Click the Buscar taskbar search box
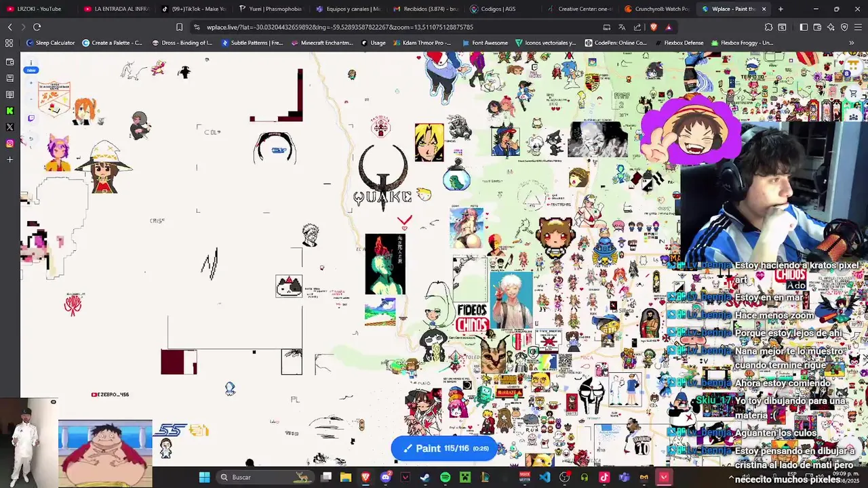The width and height of the screenshot is (868, 488). pos(265,477)
